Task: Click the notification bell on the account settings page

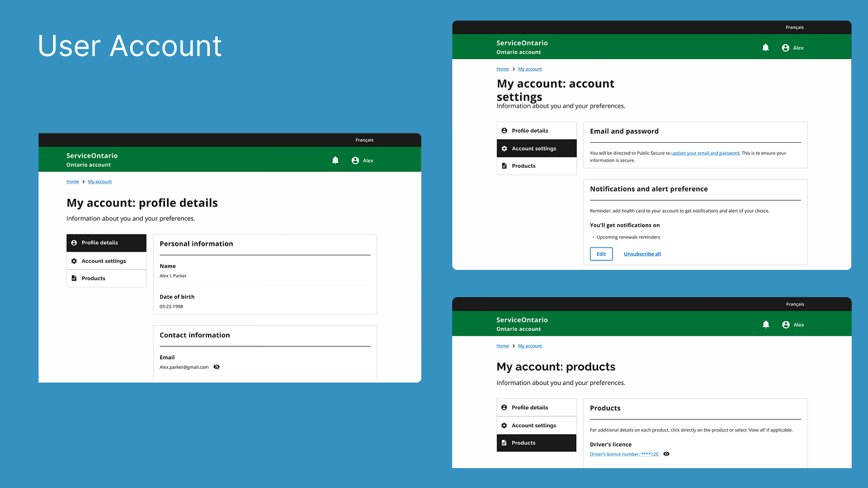Action: click(x=766, y=48)
